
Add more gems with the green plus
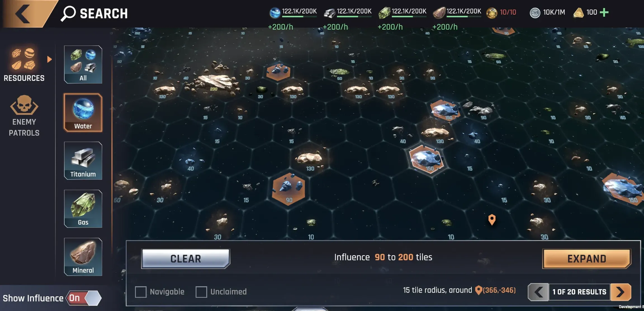[604, 12]
